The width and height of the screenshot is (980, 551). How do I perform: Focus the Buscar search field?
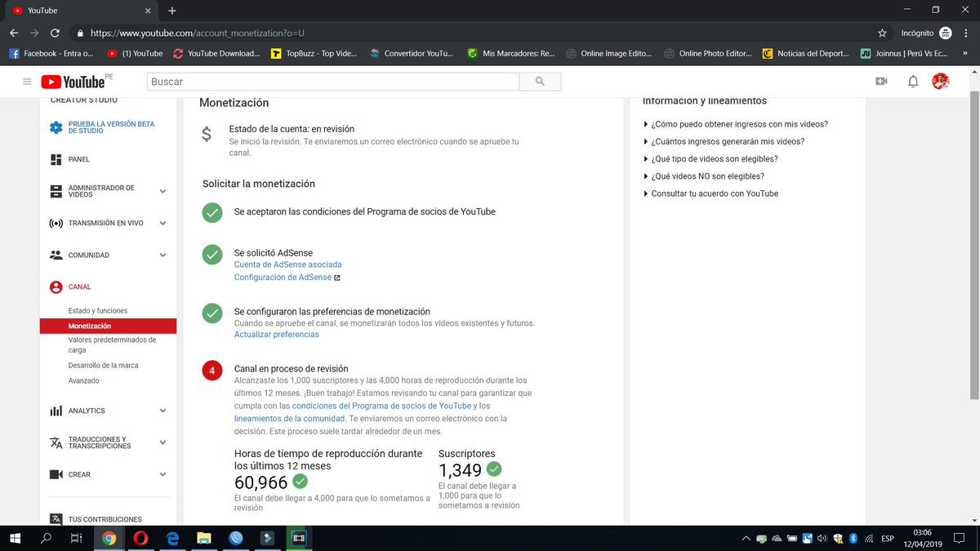(333, 82)
